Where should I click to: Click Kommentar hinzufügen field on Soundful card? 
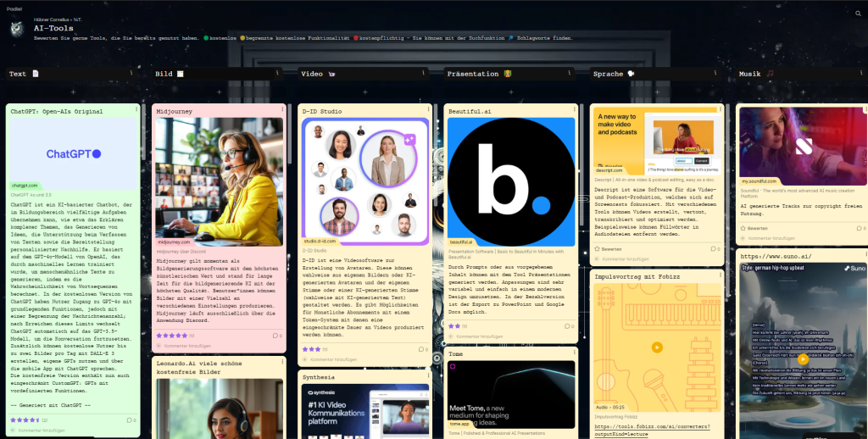point(771,238)
